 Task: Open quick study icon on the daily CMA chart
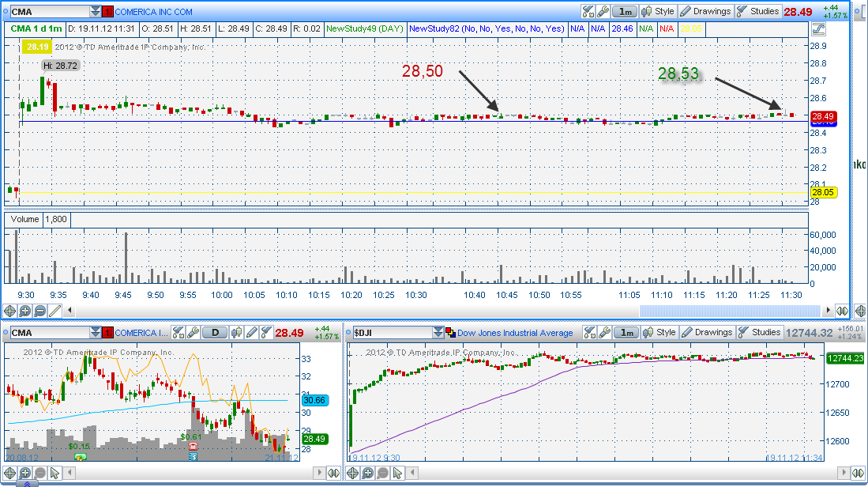point(178,332)
